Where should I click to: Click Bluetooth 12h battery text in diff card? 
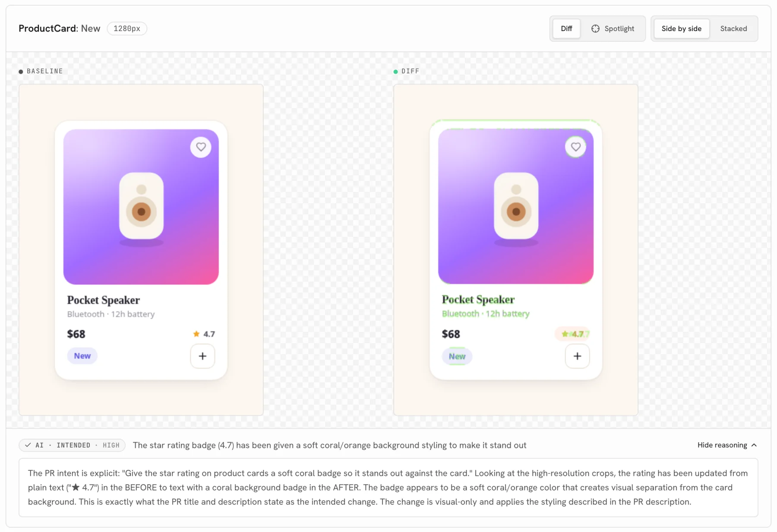(x=486, y=314)
